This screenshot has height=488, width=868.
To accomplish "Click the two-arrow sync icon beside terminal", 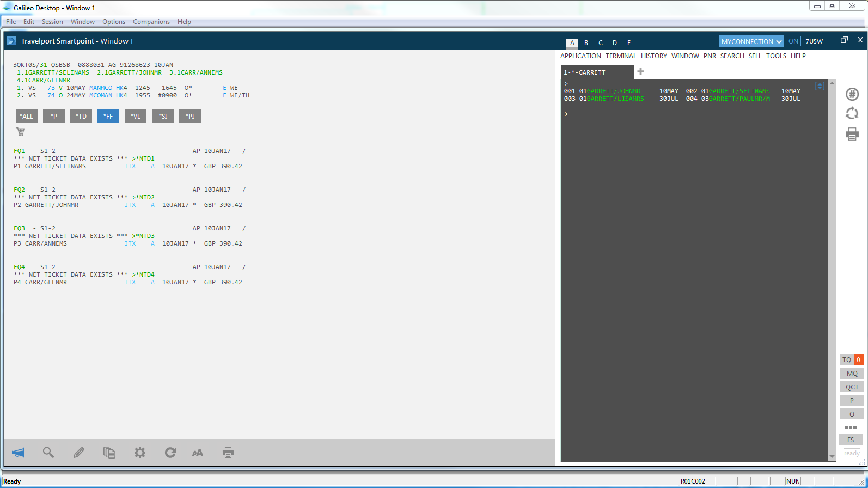I will [852, 113].
